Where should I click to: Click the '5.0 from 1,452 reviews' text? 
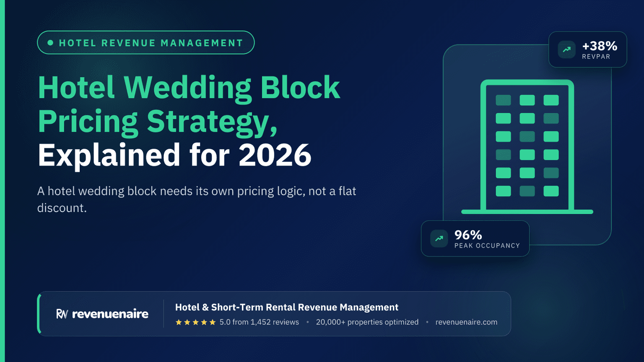[259, 322]
